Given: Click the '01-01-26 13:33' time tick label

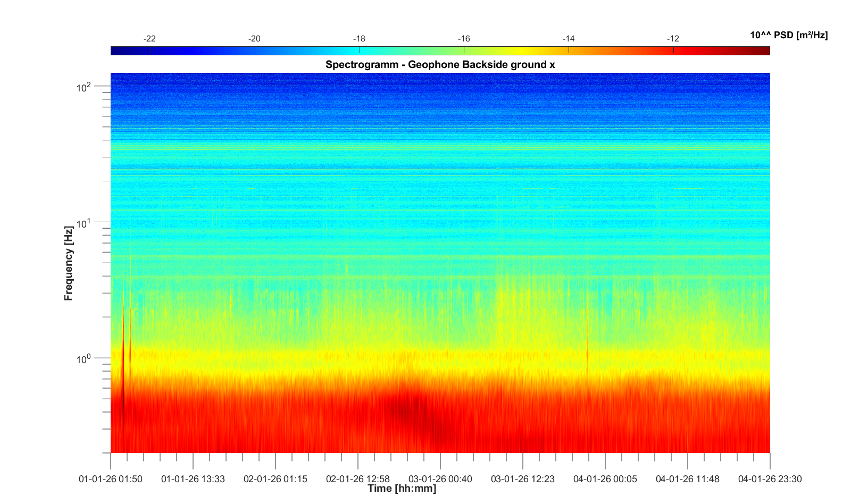Looking at the screenshot, I should pyautogui.click(x=193, y=479).
